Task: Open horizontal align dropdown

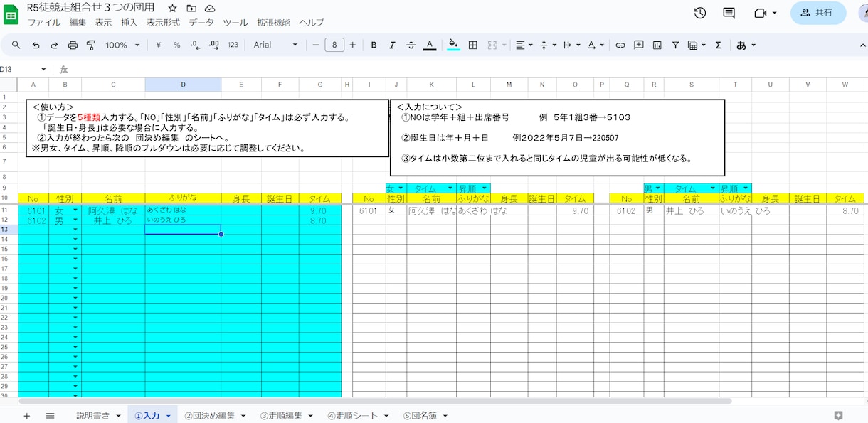Action: coord(524,45)
